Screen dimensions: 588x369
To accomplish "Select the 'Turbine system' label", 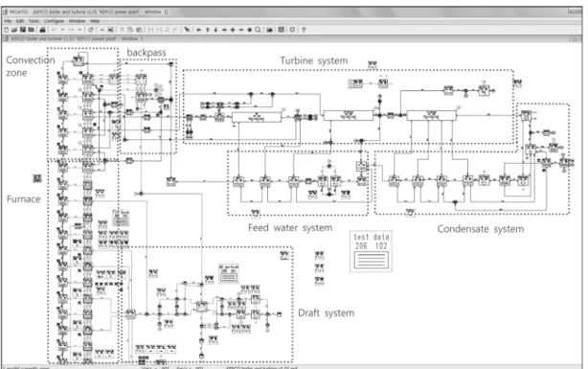I will pos(314,60).
